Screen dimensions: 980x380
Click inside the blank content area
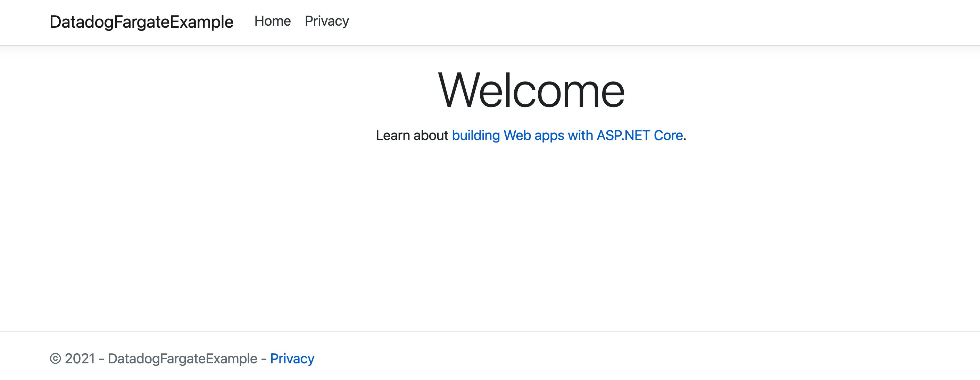(x=490, y=236)
